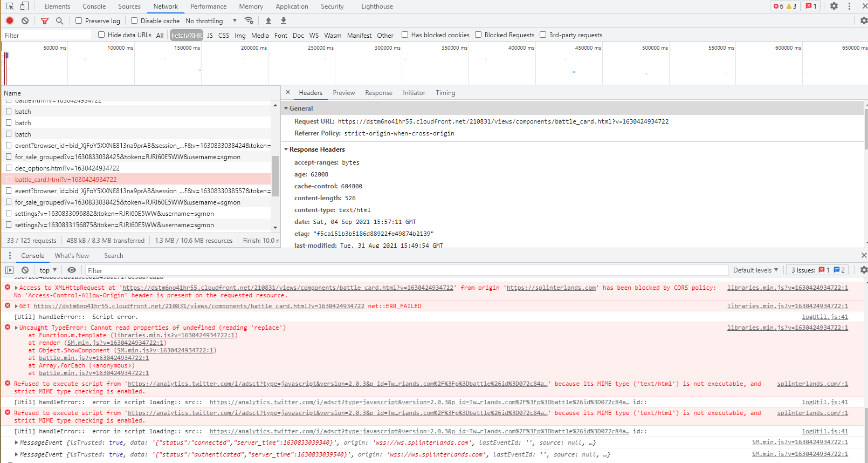Image resolution: width=868 pixels, height=463 pixels.
Task: Show the console sidebar icon
Action: click(x=10, y=270)
